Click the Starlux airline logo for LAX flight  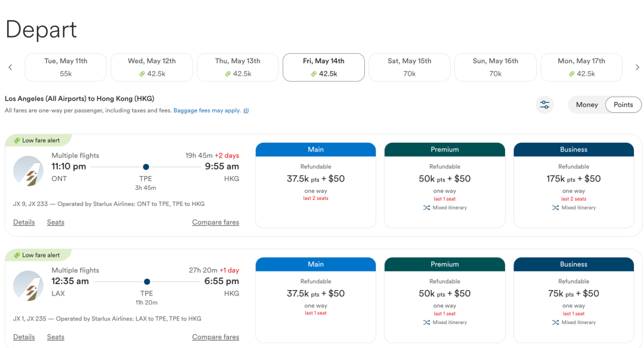coord(29,285)
